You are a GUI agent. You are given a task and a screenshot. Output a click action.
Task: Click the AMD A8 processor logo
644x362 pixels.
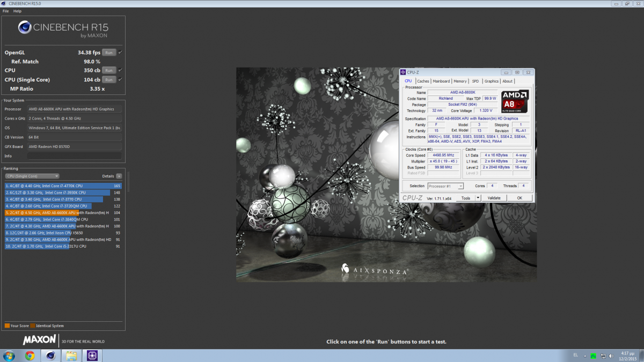click(x=514, y=101)
